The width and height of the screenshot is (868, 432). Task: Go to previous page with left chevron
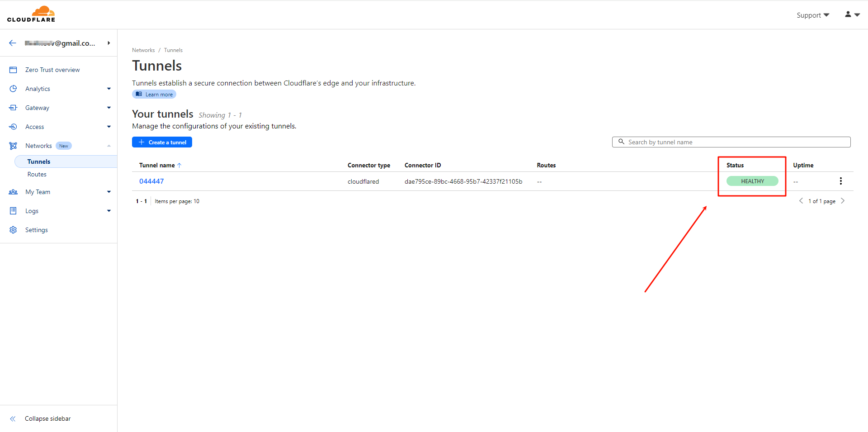[801, 201]
